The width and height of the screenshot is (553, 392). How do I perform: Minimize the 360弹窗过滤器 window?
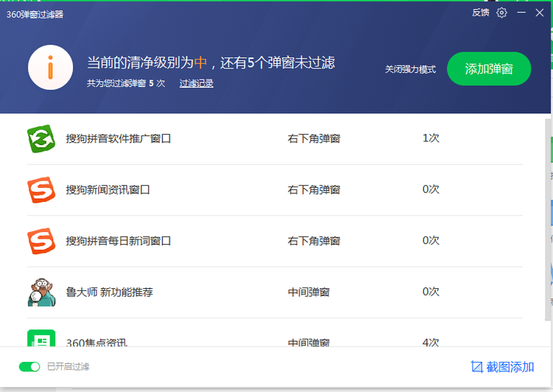tap(521, 13)
